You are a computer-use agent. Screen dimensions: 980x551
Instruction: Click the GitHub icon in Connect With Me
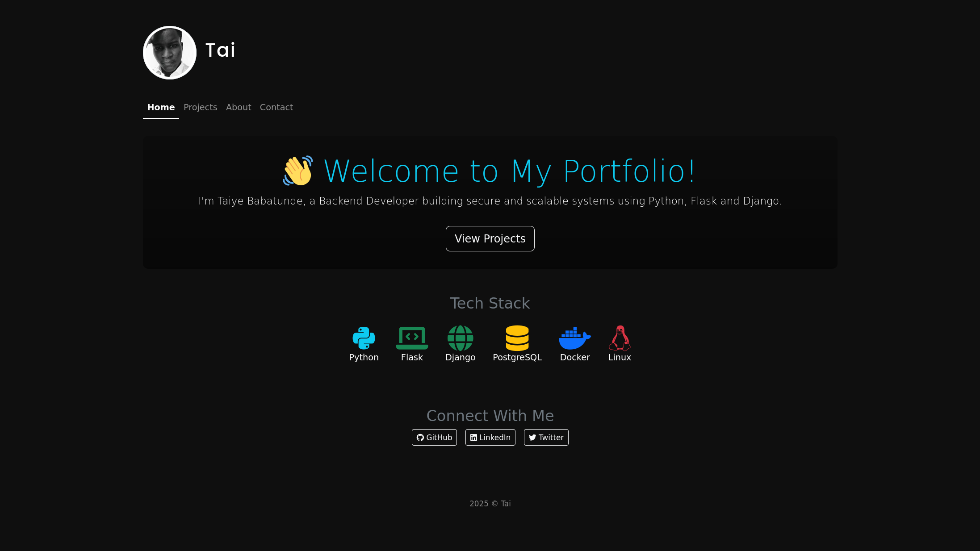coord(420,438)
